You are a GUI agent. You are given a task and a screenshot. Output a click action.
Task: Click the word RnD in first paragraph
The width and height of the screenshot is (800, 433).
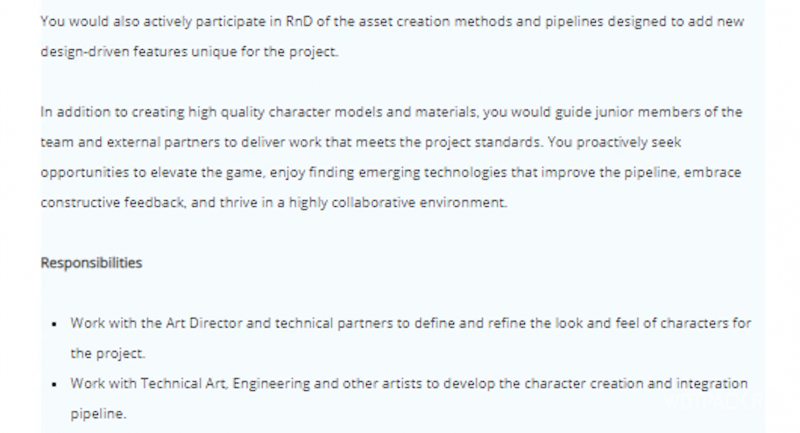click(299, 21)
